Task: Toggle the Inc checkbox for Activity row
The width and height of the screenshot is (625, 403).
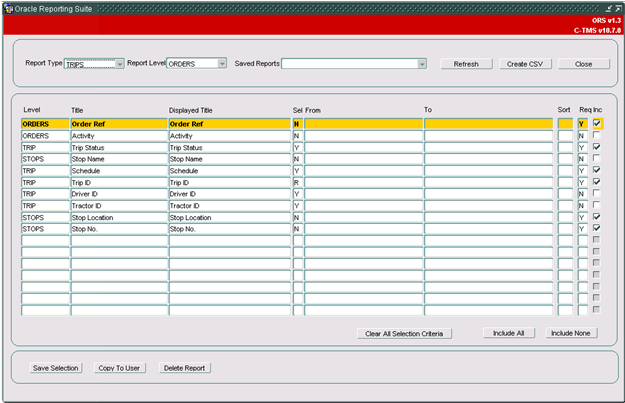Action: click(596, 135)
